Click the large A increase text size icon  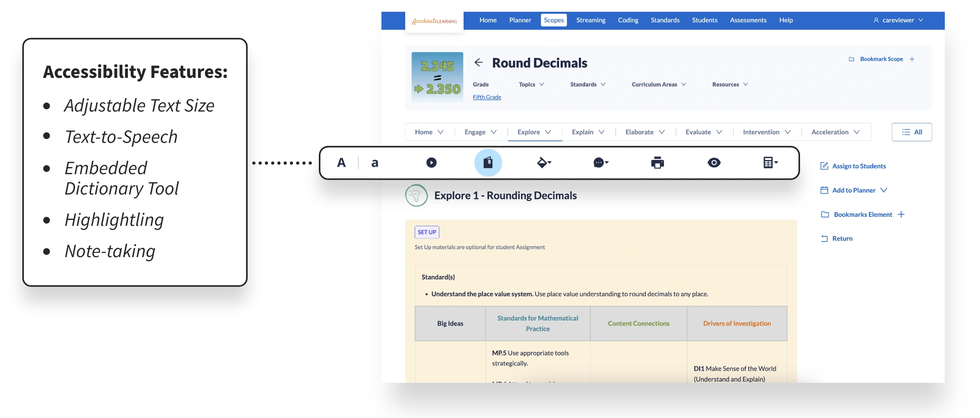(x=341, y=163)
